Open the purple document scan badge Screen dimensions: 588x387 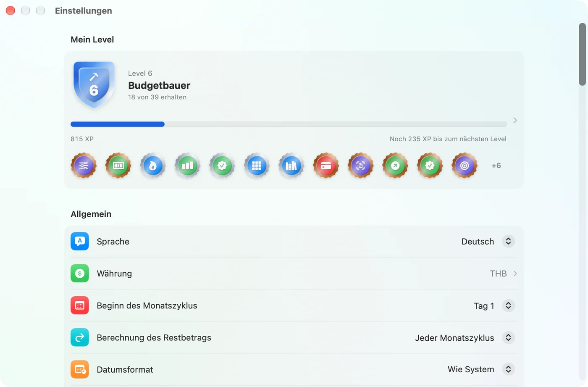pyautogui.click(x=360, y=166)
